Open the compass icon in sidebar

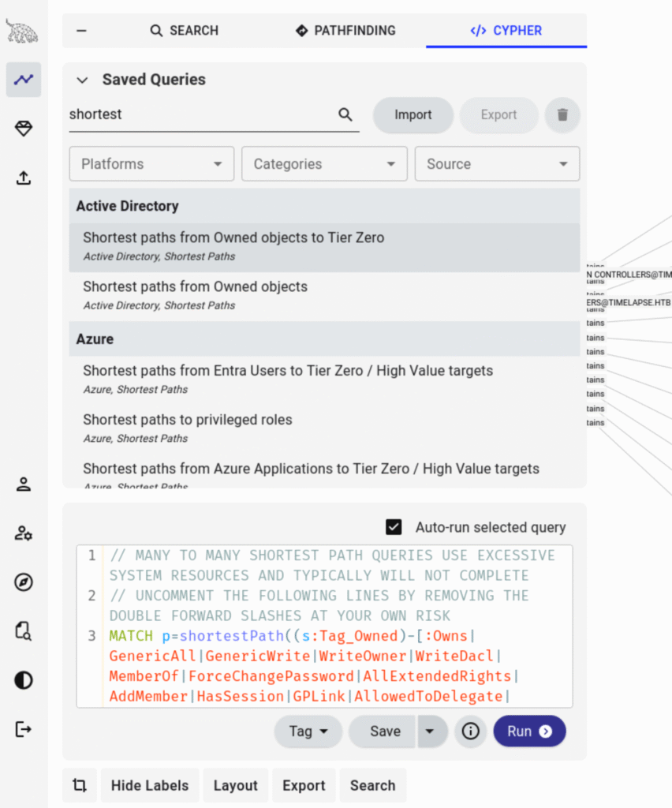tap(24, 582)
